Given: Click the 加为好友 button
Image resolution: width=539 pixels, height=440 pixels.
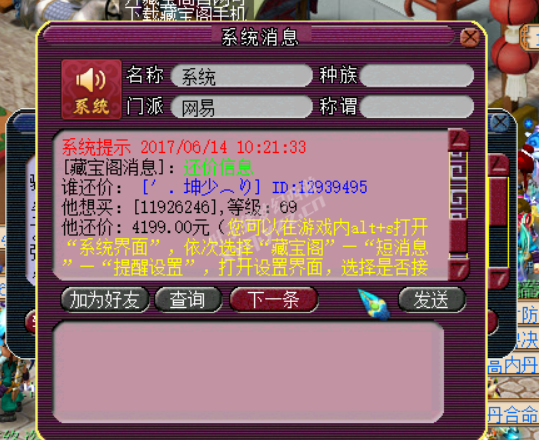Looking at the screenshot, I should pyautogui.click(x=105, y=300).
